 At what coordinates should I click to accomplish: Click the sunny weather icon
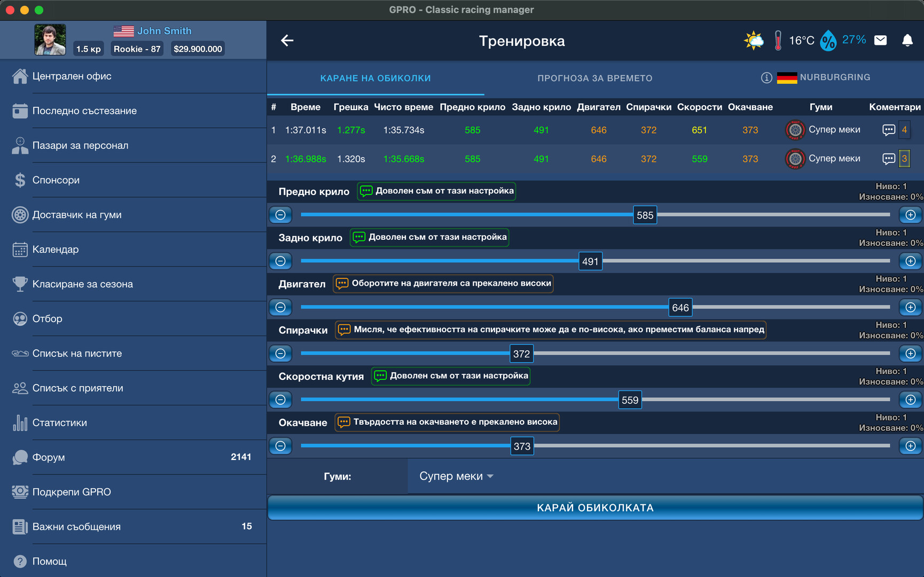click(754, 41)
